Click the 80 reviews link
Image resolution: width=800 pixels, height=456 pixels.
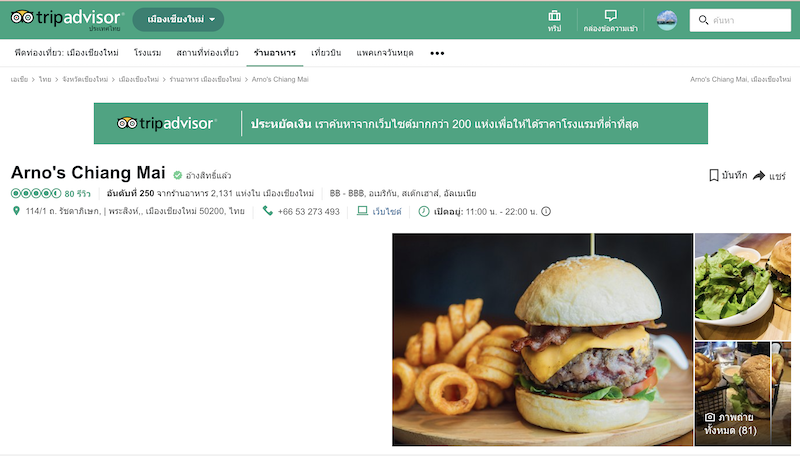(x=78, y=193)
